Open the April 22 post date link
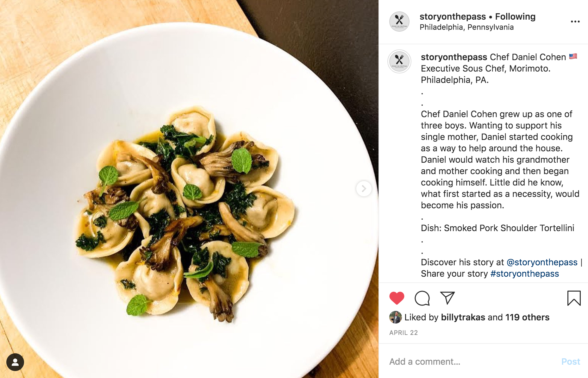Screen dimensions: 588x378 coord(403,333)
